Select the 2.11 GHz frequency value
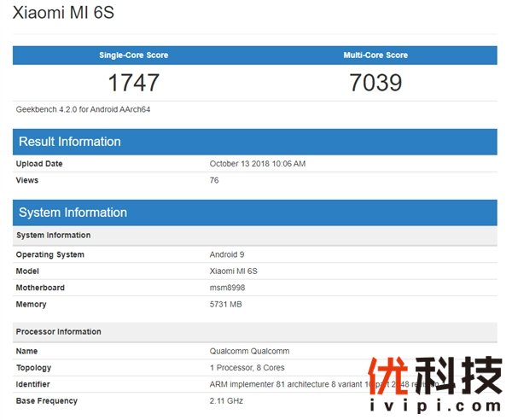The width and height of the screenshot is (512, 420). click(x=226, y=401)
